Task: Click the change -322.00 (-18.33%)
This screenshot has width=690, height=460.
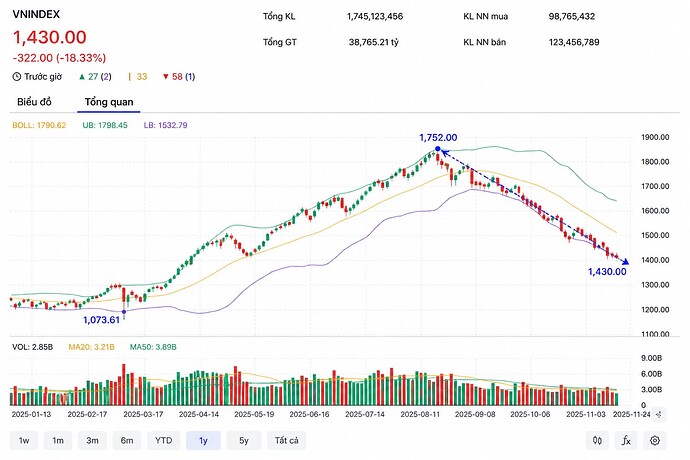Action: [59, 58]
